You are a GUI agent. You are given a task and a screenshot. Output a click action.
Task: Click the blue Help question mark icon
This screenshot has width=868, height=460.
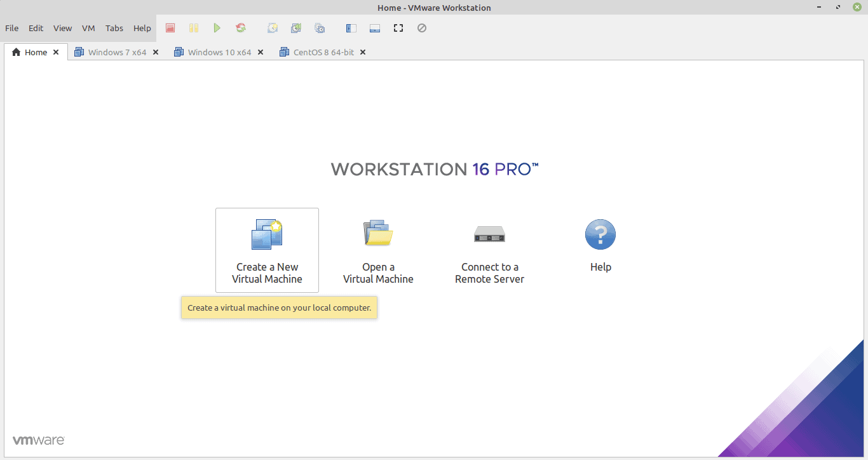pos(600,234)
